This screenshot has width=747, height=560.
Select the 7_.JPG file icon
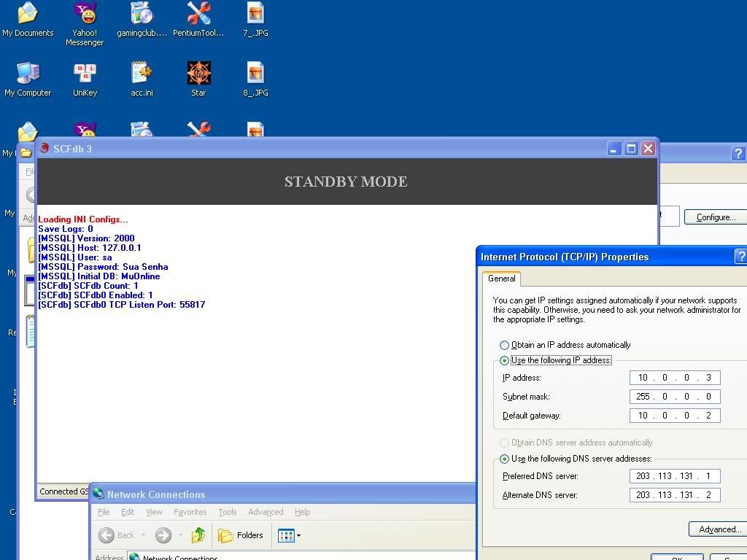(255, 19)
